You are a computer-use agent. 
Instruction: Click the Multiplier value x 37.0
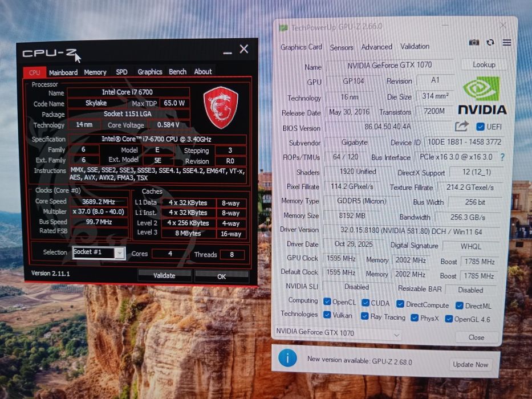pyautogui.click(x=99, y=211)
